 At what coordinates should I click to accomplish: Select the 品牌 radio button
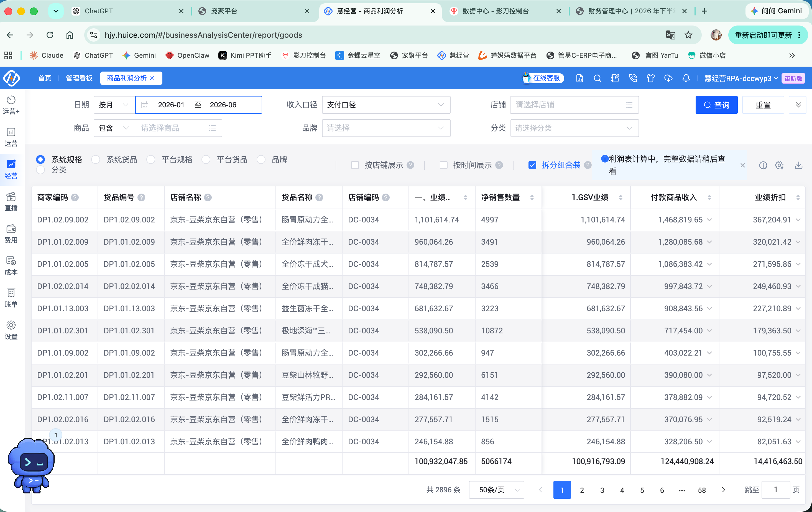click(x=261, y=159)
